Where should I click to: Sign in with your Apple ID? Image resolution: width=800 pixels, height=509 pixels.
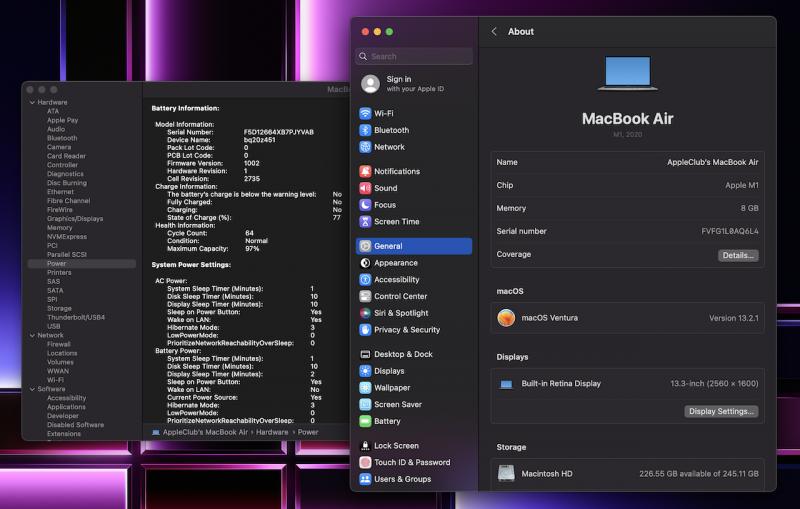pyautogui.click(x=415, y=84)
